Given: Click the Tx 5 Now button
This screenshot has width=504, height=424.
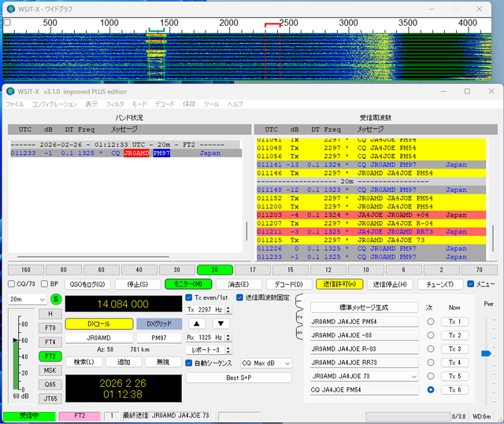Looking at the screenshot, I should pos(454,376).
